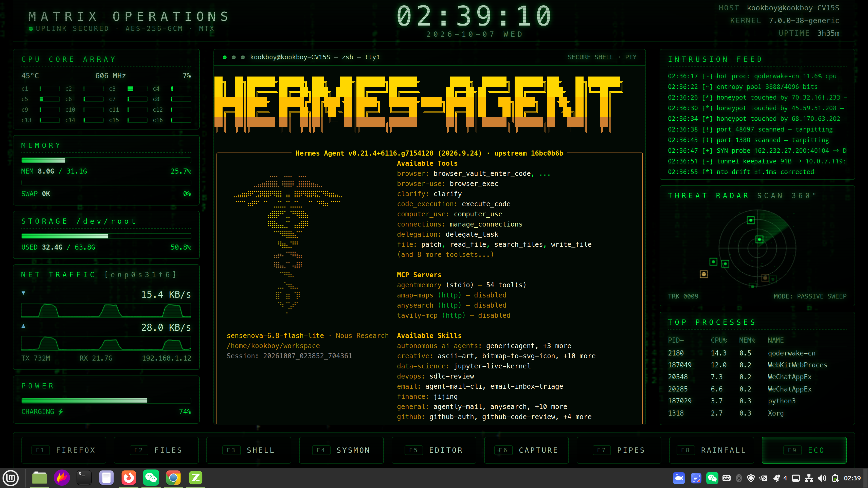
Task: Open Google Chrome from the taskbar
Action: (173, 478)
